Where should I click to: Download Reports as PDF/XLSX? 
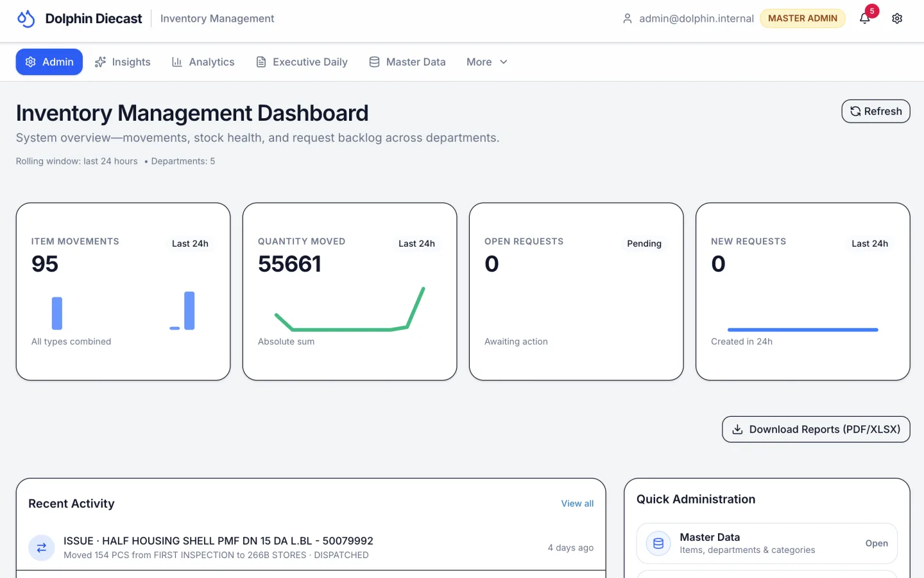(x=816, y=430)
